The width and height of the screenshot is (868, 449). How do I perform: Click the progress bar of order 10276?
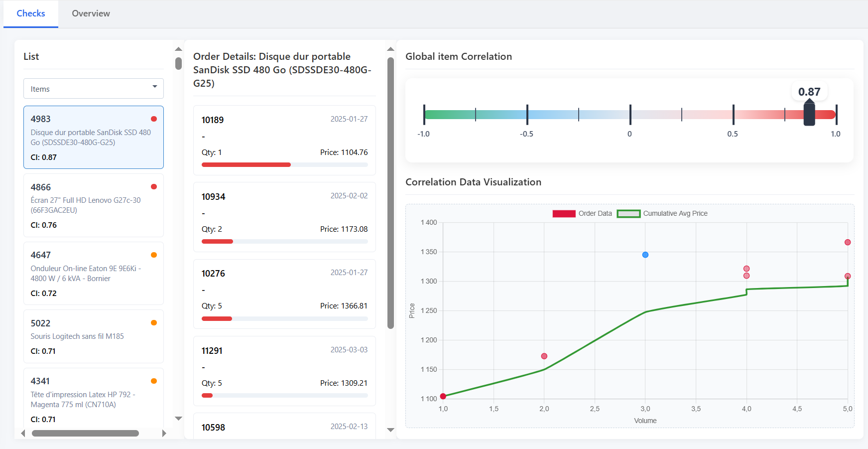point(284,318)
